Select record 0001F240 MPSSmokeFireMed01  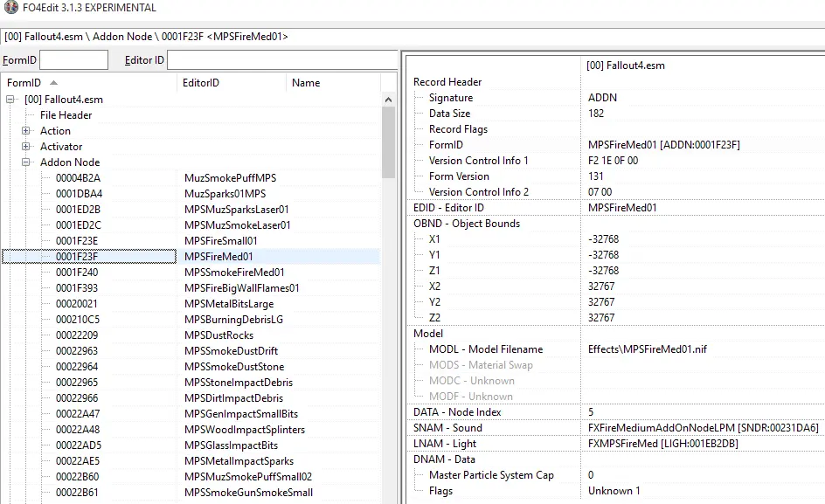pos(191,273)
